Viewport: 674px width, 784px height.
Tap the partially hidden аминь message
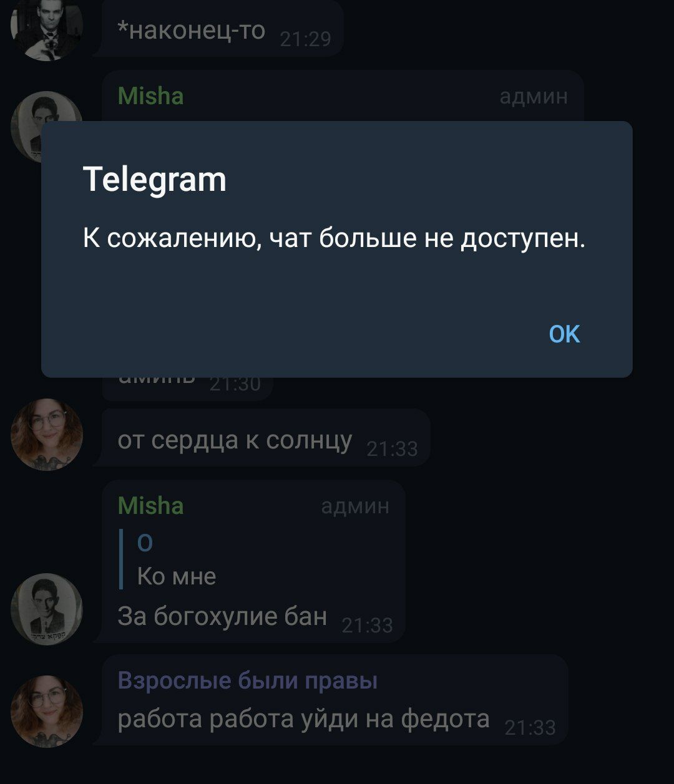[187, 387]
